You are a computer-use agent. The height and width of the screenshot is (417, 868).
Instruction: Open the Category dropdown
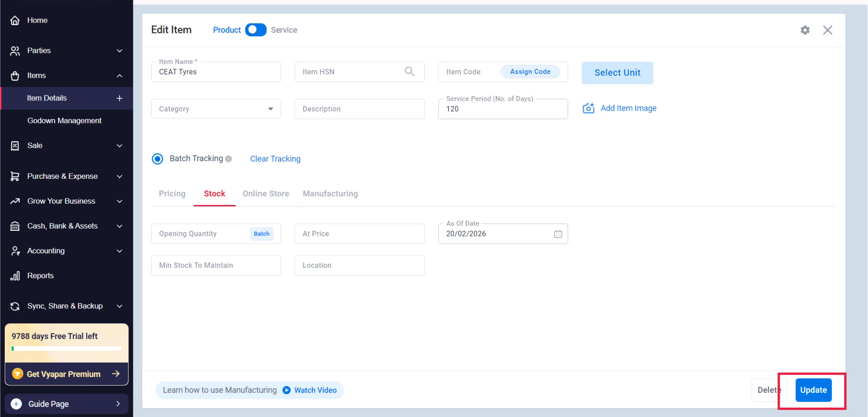coord(216,109)
